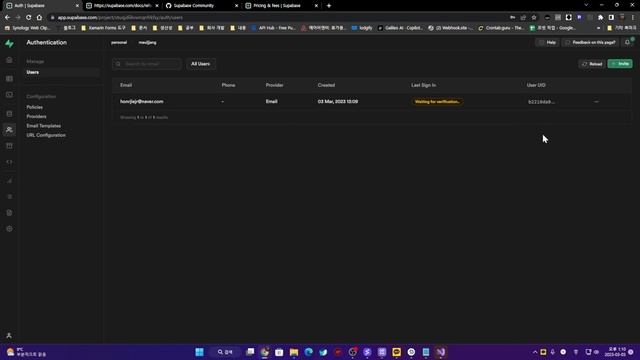This screenshot has height=360, width=640.
Task: Open the Table Editor sidebar icon
Action: [x=9, y=78]
